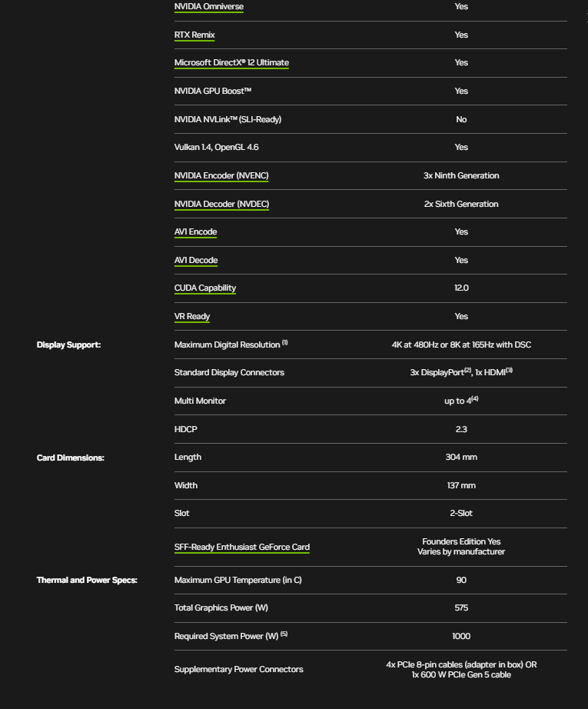
Task: Click footnote 1 beside Maximum Digital Resolution
Action: pos(285,342)
